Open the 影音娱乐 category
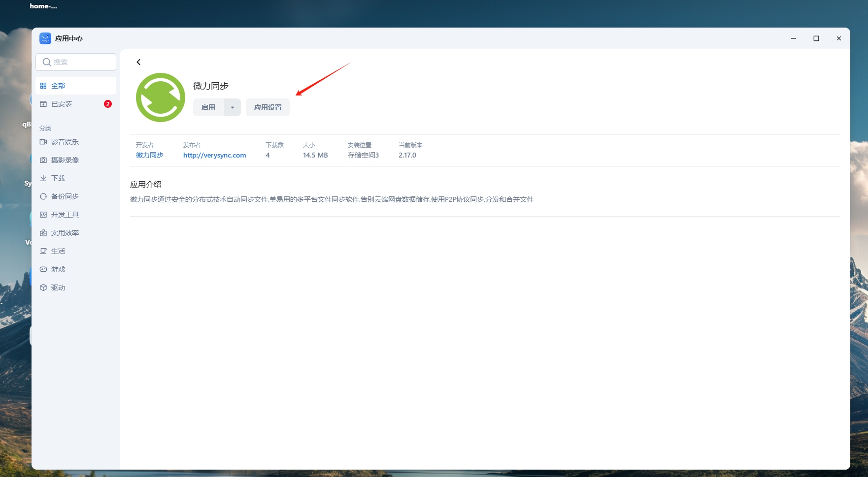The height and width of the screenshot is (477, 868). pos(76,142)
